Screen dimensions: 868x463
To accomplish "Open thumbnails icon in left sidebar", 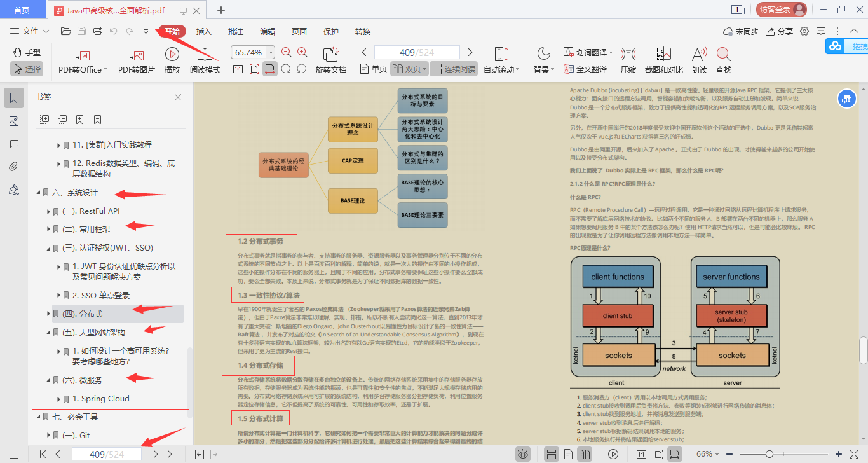I will 14,121.
